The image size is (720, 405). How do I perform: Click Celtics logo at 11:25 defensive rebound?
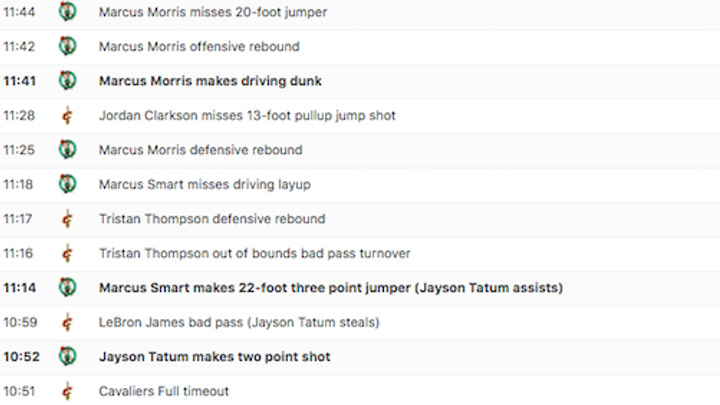(x=68, y=150)
